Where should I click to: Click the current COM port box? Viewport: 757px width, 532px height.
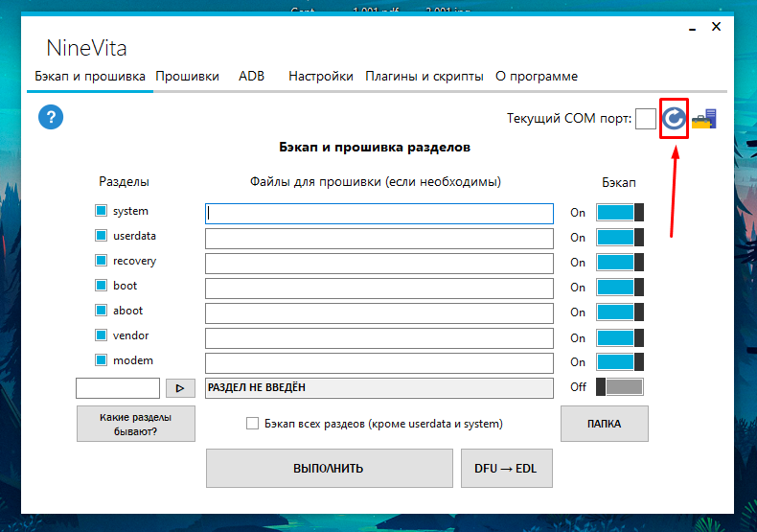coord(646,119)
